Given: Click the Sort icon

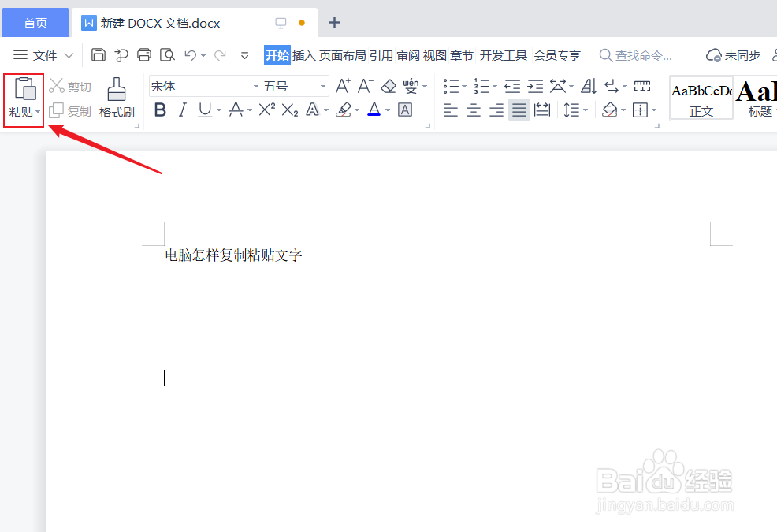Looking at the screenshot, I should (x=589, y=86).
